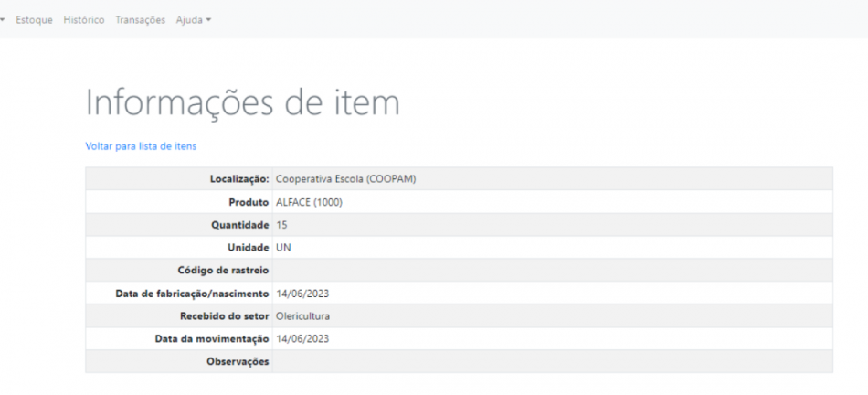Click the Observações label
Viewport: 868px width, 395px height.
[238, 362]
